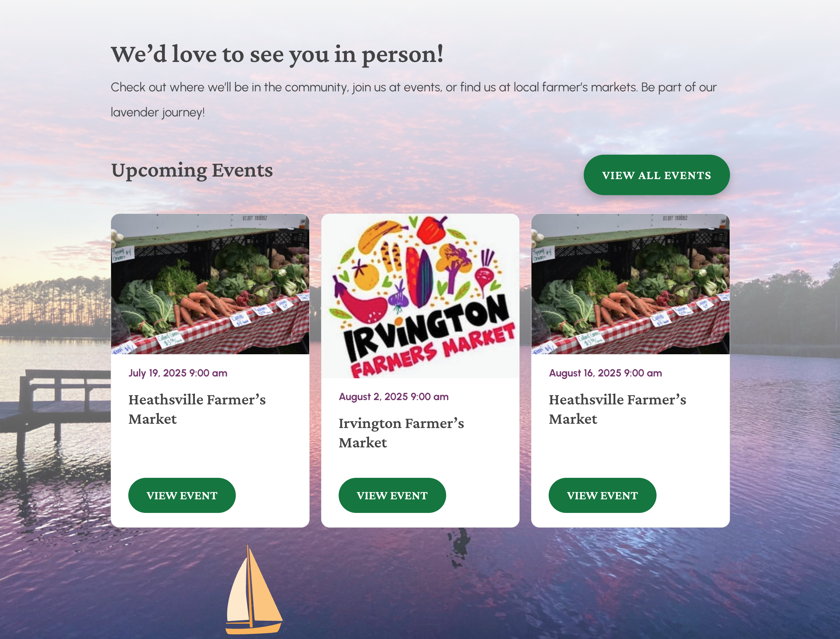Open the Heathsville Farmer's Market title under August 16
The image size is (840, 639).
[x=617, y=409]
